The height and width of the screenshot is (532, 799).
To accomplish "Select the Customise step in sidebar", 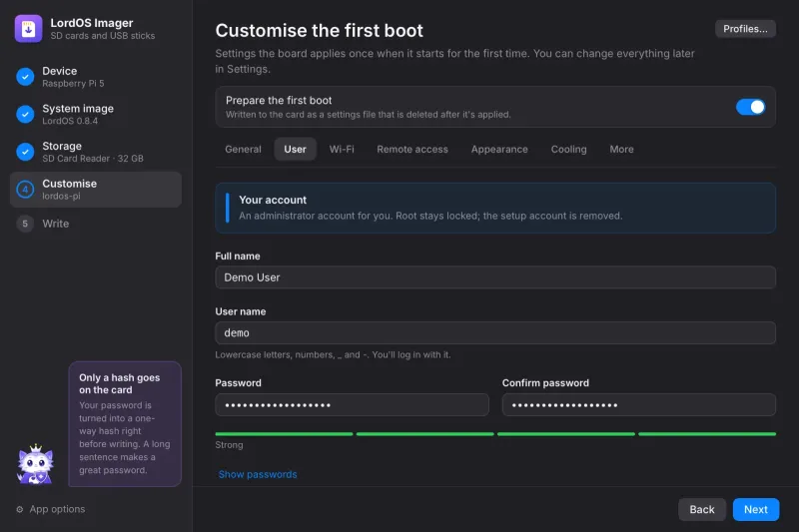I will 96,190.
